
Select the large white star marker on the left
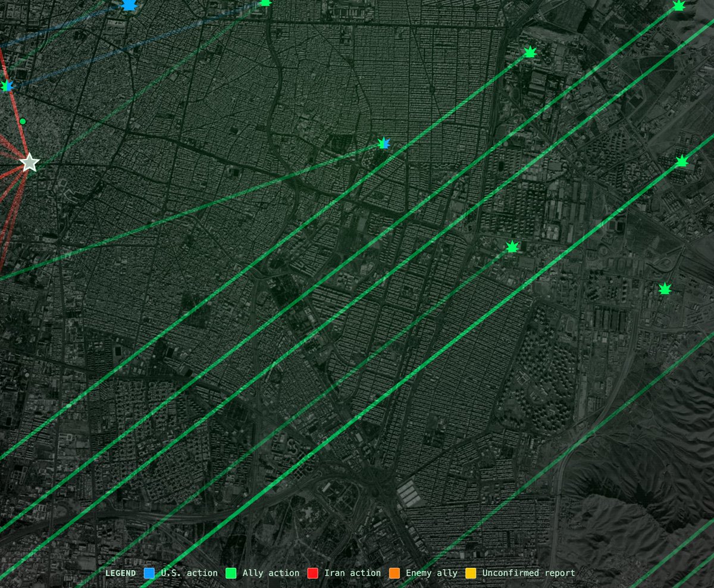[x=29, y=161]
